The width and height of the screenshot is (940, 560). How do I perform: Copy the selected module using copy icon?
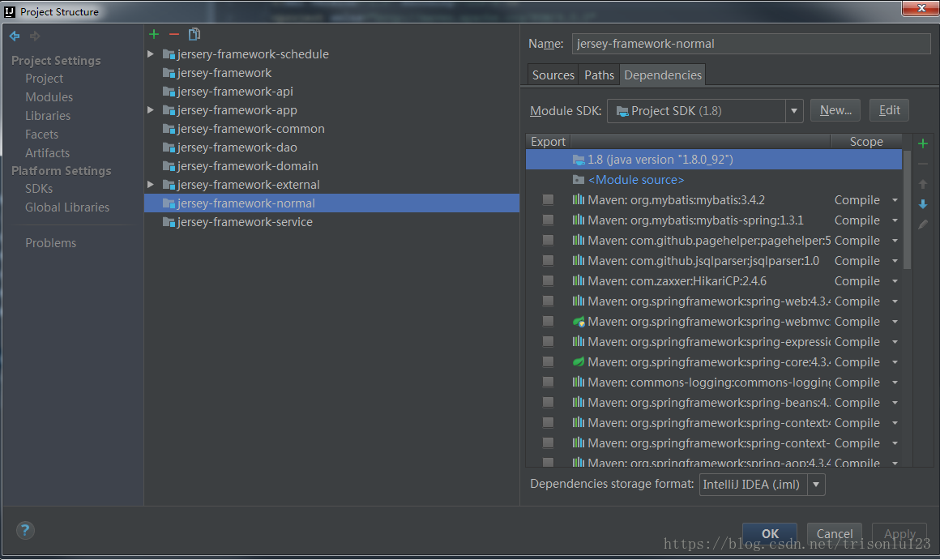click(x=194, y=34)
